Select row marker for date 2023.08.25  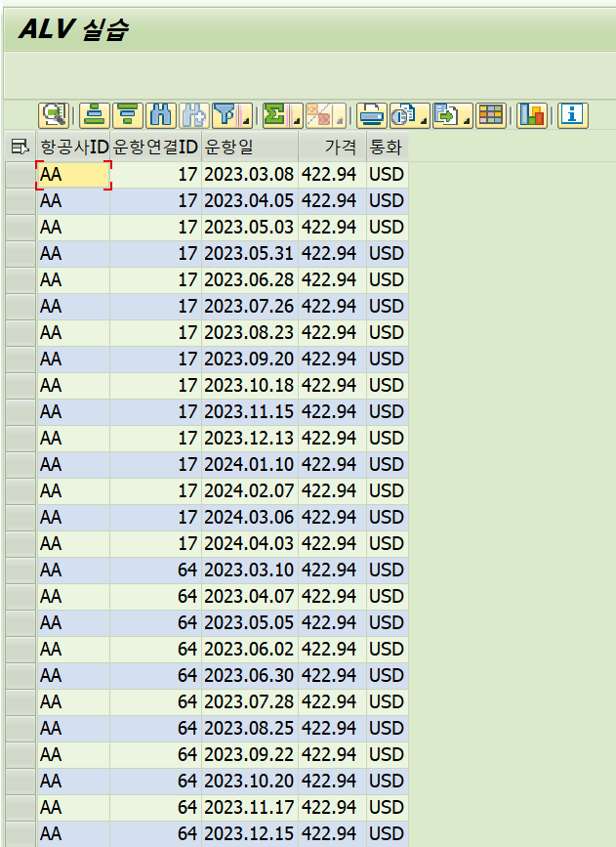(x=21, y=728)
